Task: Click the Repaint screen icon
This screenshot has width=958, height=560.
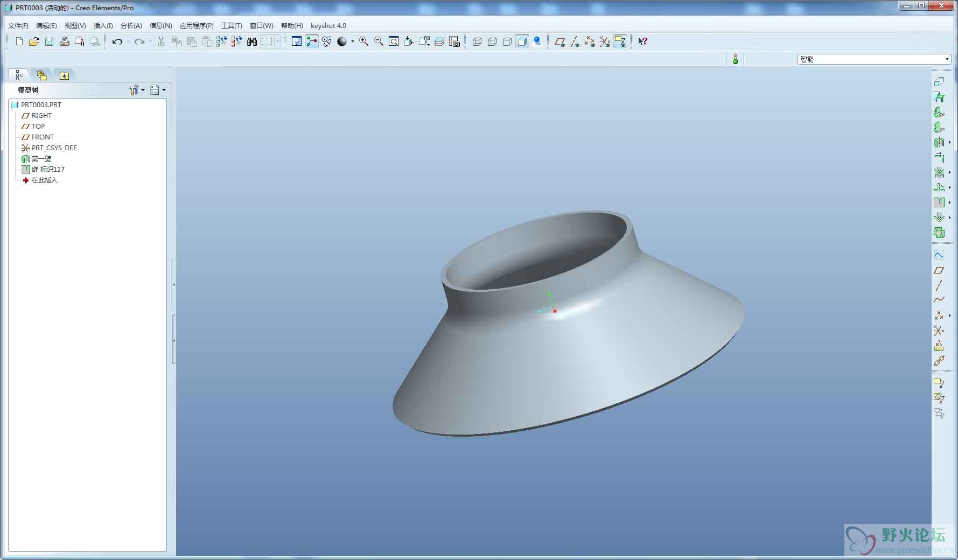Action: pyautogui.click(x=296, y=41)
